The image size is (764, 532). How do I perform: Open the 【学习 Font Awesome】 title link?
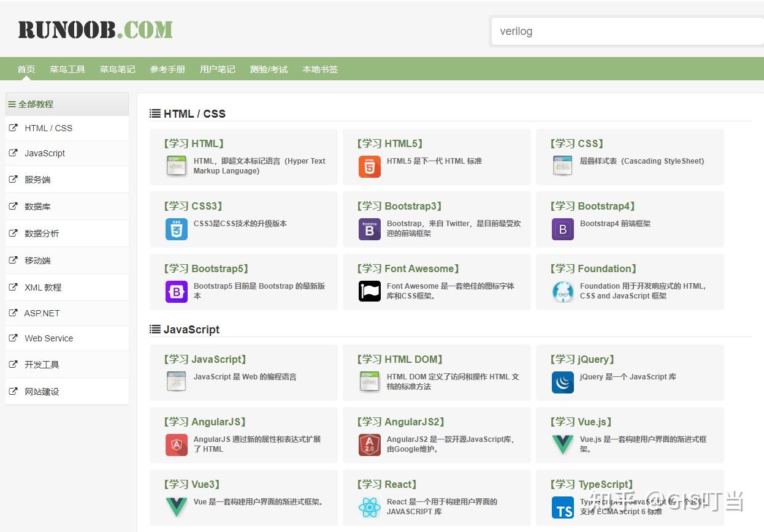(409, 268)
